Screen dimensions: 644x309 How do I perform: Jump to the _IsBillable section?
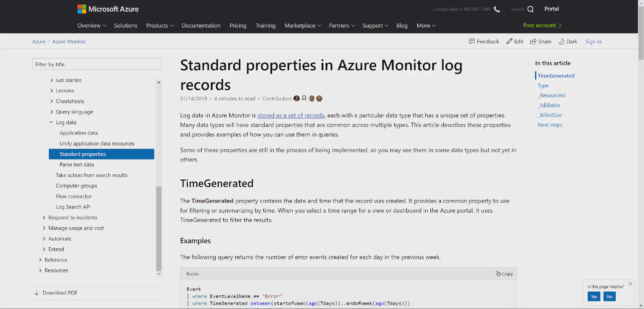(549, 105)
